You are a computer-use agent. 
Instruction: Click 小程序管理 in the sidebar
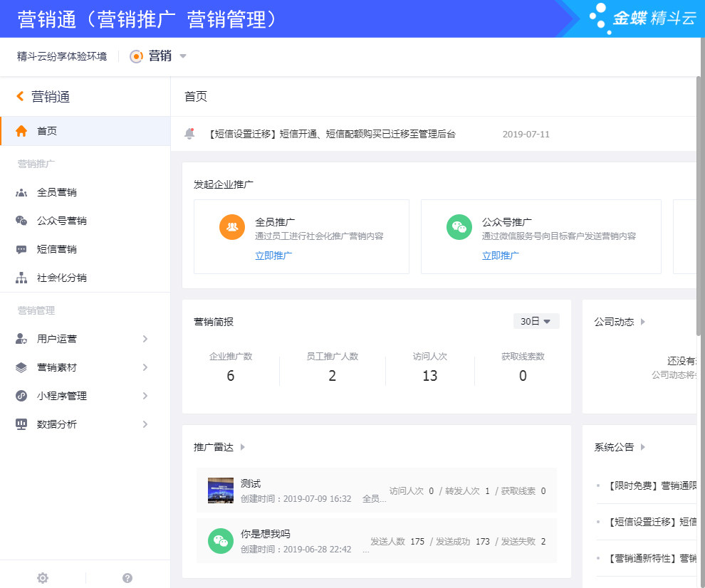tap(61, 396)
